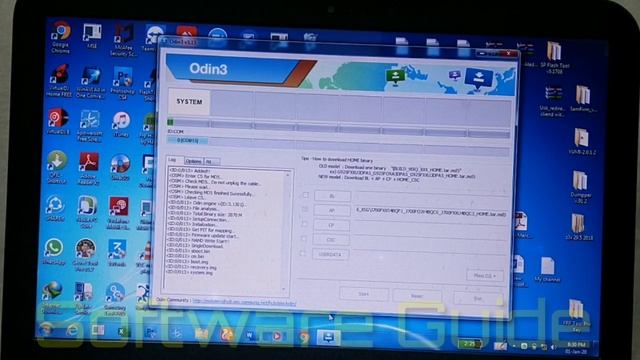
Task: Click the Exit button in Odin
Action: 478,299
